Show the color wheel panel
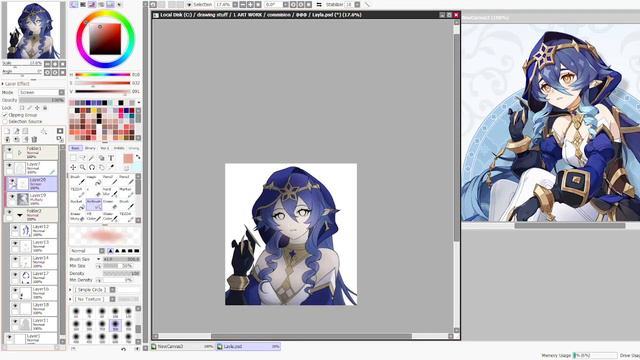 73,4
